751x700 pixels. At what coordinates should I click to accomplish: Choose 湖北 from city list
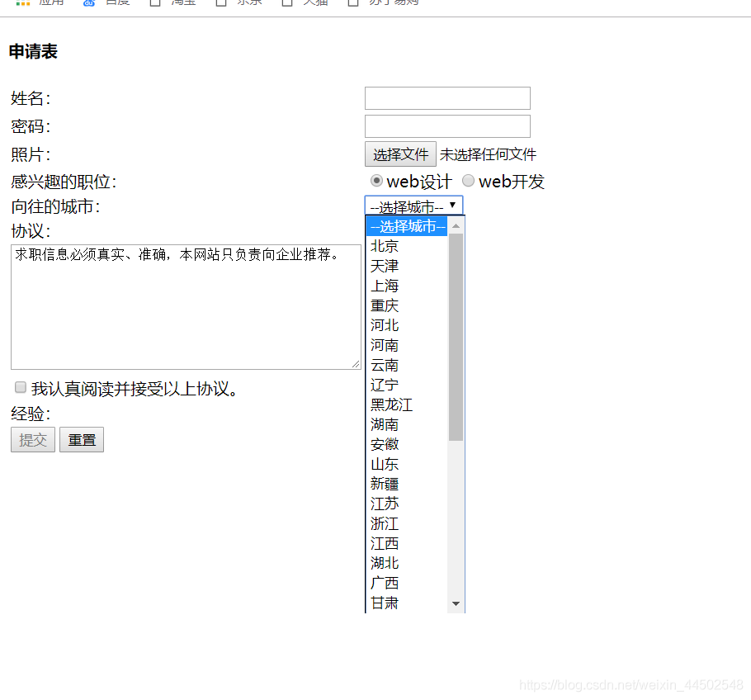(x=407, y=563)
